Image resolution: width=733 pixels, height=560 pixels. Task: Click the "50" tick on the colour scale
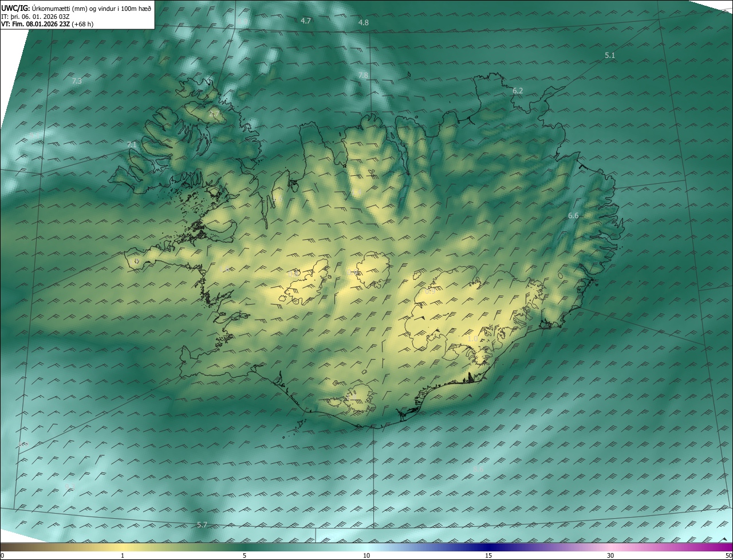[728, 556]
